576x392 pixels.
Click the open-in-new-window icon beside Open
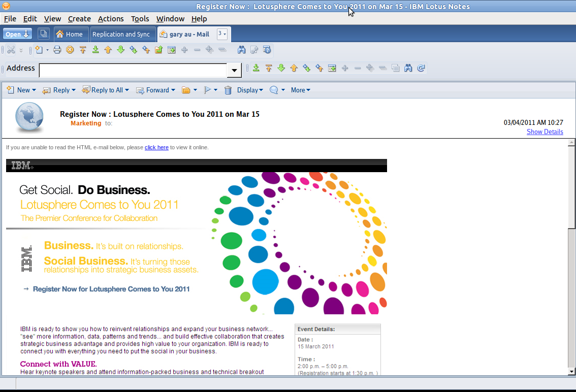click(44, 34)
